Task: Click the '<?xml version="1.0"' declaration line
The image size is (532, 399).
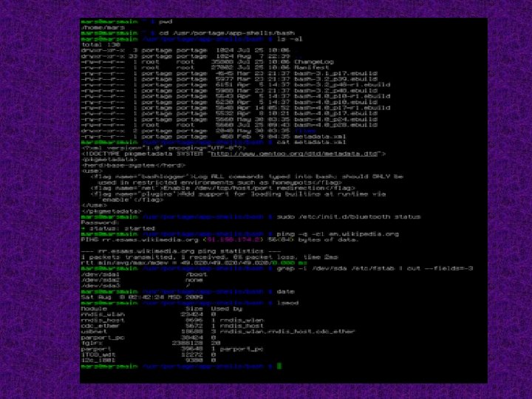Action: pos(163,149)
